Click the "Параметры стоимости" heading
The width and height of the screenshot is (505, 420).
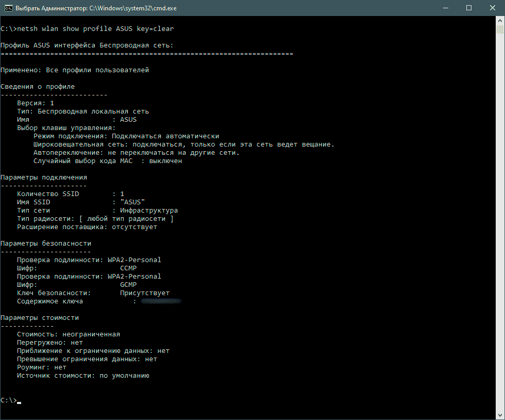pos(40,318)
